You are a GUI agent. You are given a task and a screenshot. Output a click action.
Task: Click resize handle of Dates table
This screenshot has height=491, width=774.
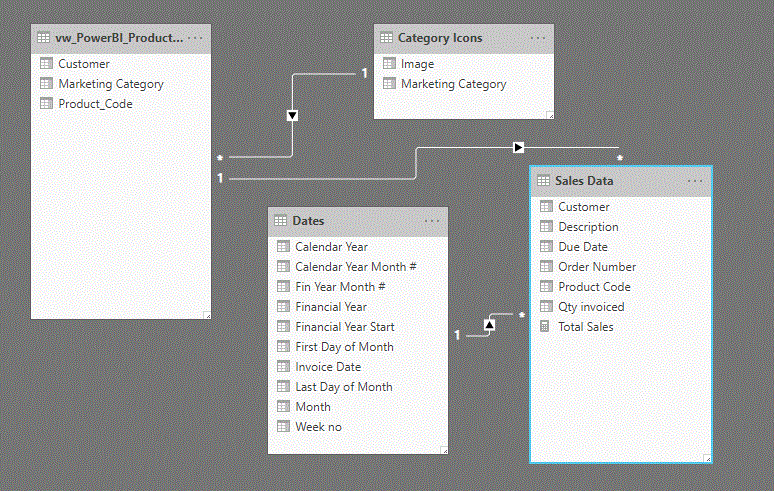click(444, 450)
